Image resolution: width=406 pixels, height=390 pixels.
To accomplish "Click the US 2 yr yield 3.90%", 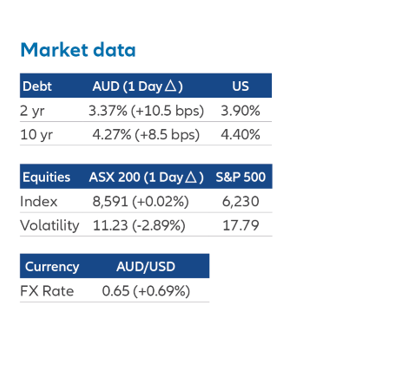I will [x=240, y=111].
